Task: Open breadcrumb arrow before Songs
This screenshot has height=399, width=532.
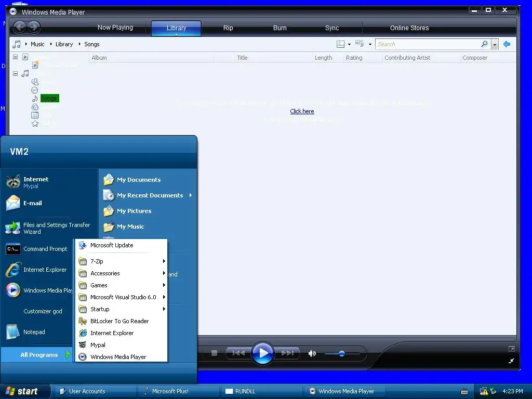Action: [79, 44]
